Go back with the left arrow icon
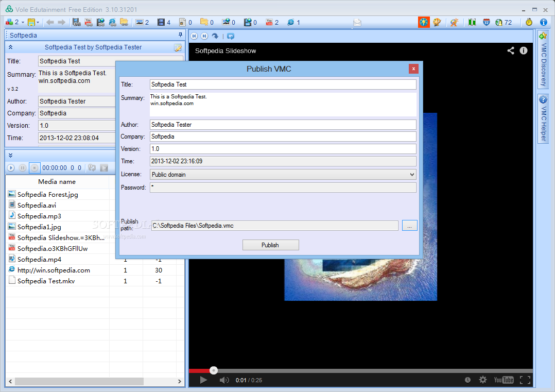Screen dimensions: 555x392 click(50, 22)
